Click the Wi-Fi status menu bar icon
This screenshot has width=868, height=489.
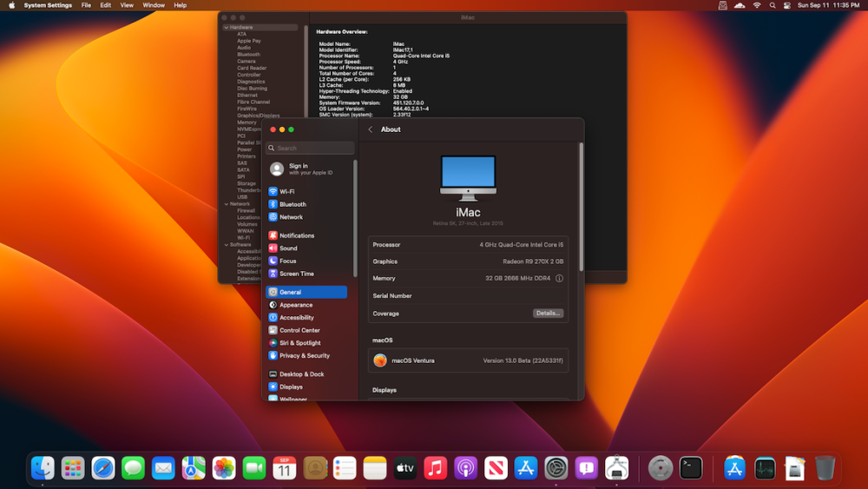(x=757, y=5)
